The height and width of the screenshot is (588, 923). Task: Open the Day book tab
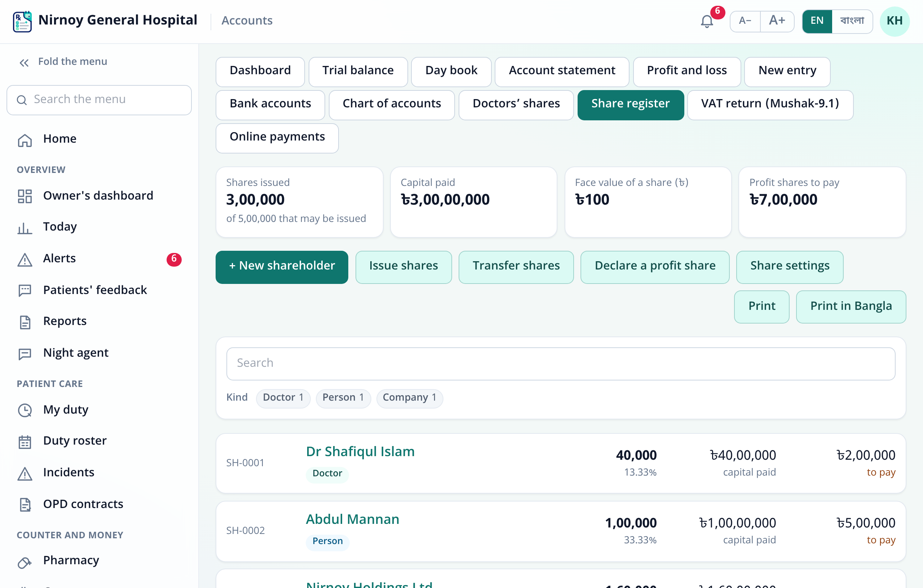click(x=451, y=71)
